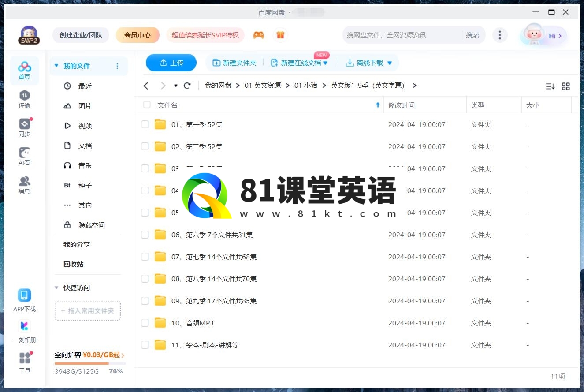
Task: Switch to grid view layout
Action: point(566,86)
